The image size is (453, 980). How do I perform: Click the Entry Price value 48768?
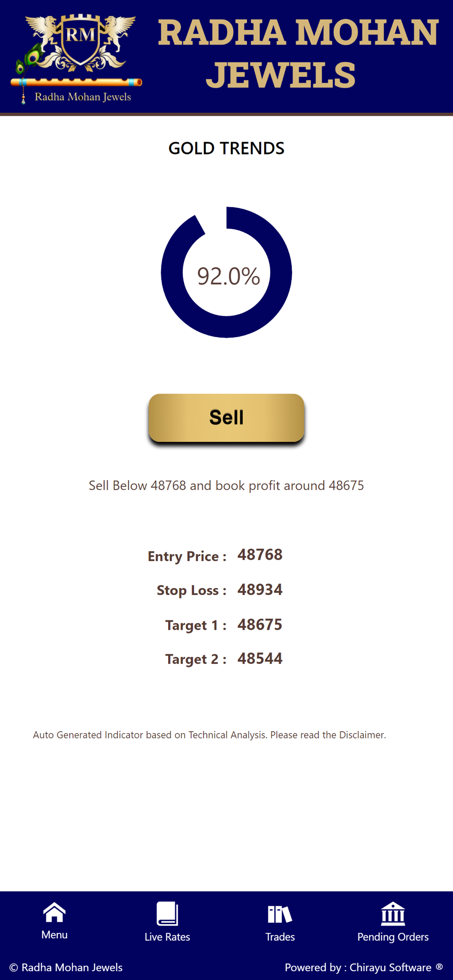260,555
